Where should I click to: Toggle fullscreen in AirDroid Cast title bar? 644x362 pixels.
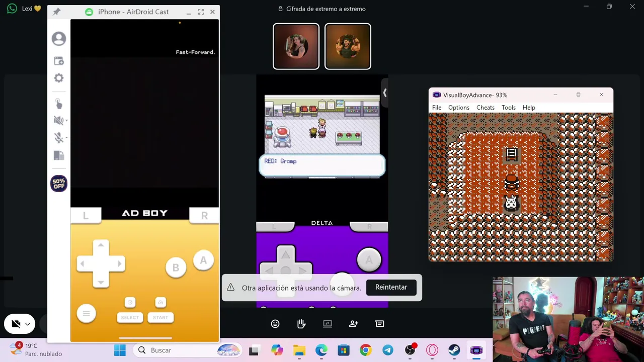(x=201, y=12)
